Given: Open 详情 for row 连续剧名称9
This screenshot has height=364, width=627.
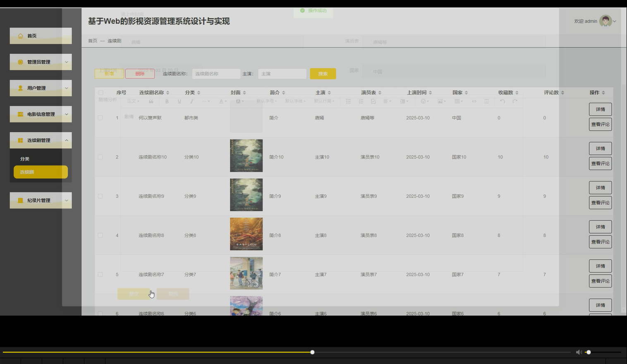Looking at the screenshot, I should [x=600, y=188].
